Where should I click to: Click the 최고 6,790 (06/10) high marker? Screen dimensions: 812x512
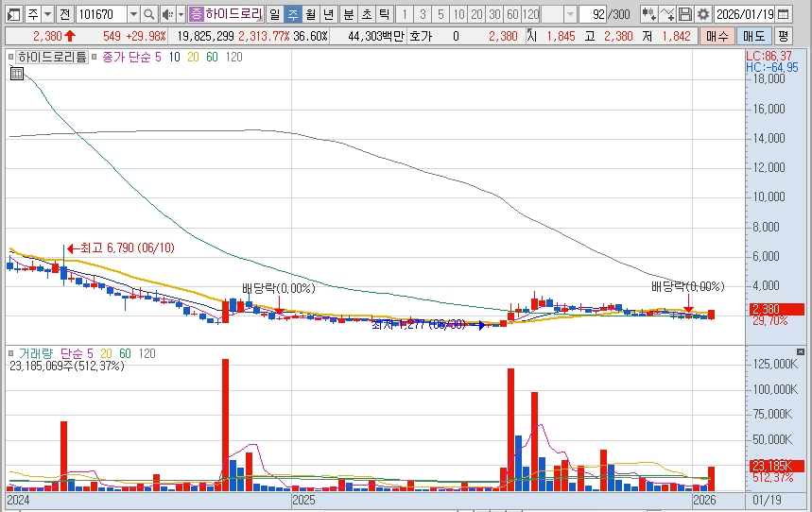122,248
